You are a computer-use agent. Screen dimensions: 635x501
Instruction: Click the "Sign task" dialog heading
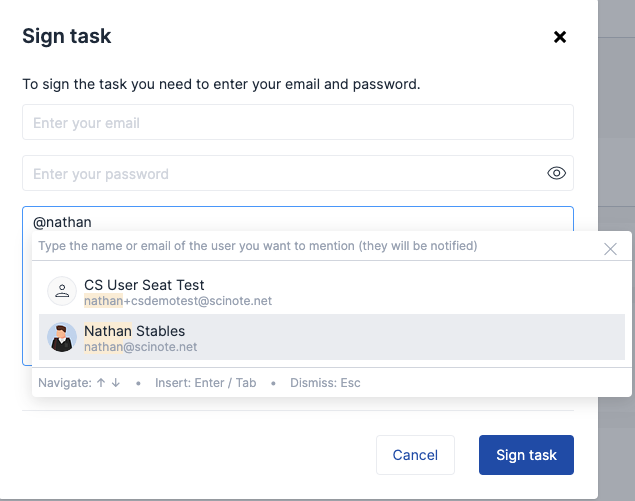(67, 37)
